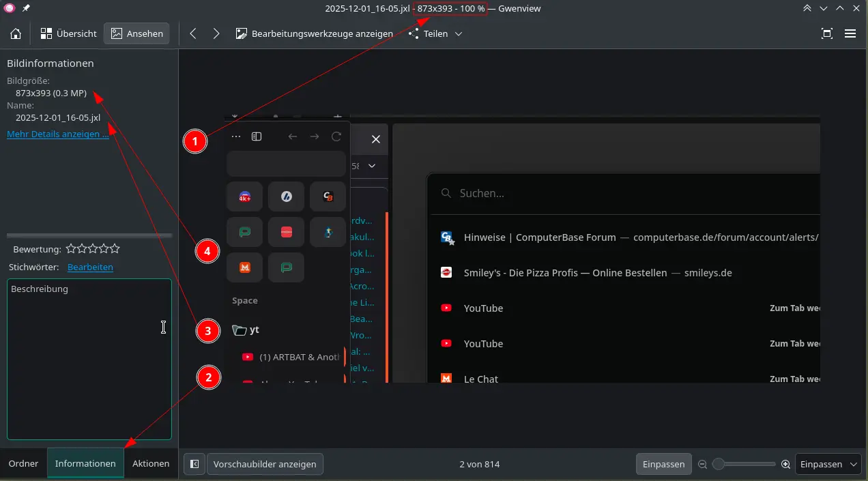This screenshot has height=481, width=868.
Task: Open Mehr Details anzeigen link
Action: 58,134
